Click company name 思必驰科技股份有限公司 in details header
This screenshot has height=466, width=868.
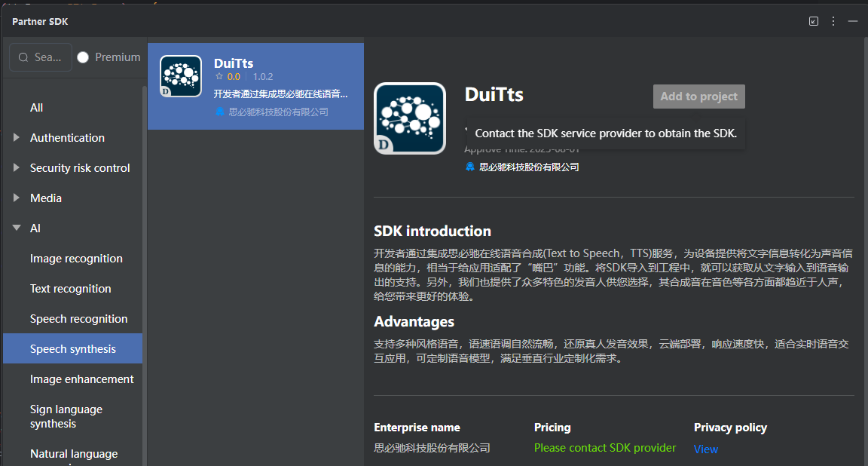[x=529, y=167]
